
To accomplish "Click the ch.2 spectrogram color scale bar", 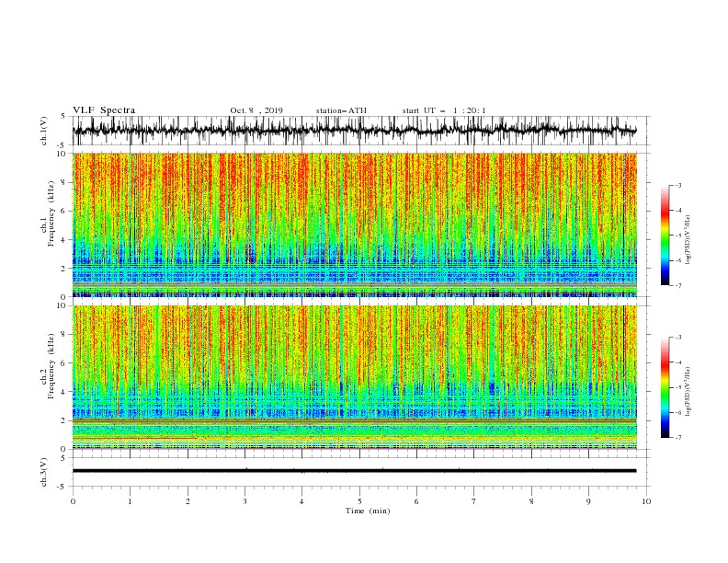I will point(665,387).
